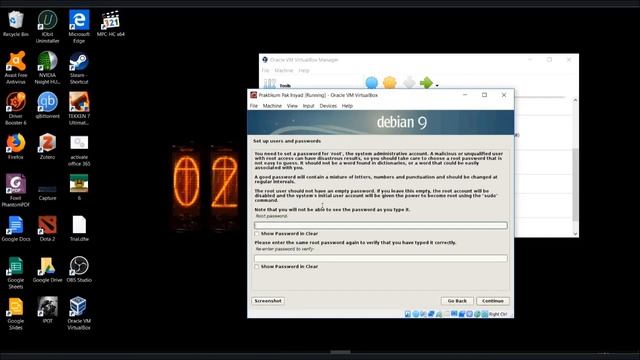Select the Driver Booster 6 desktop icon
This screenshot has height=360, width=640.
pos(16,109)
